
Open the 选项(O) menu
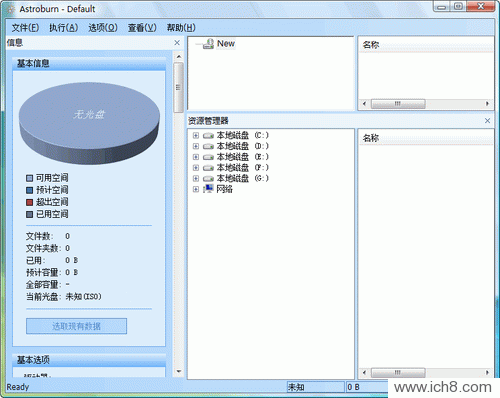pos(103,28)
